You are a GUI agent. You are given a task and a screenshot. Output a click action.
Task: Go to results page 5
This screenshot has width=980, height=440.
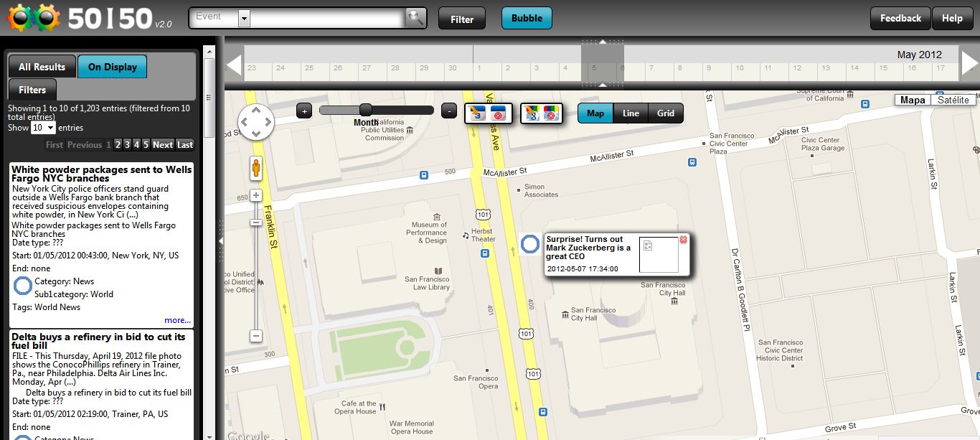point(146,144)
